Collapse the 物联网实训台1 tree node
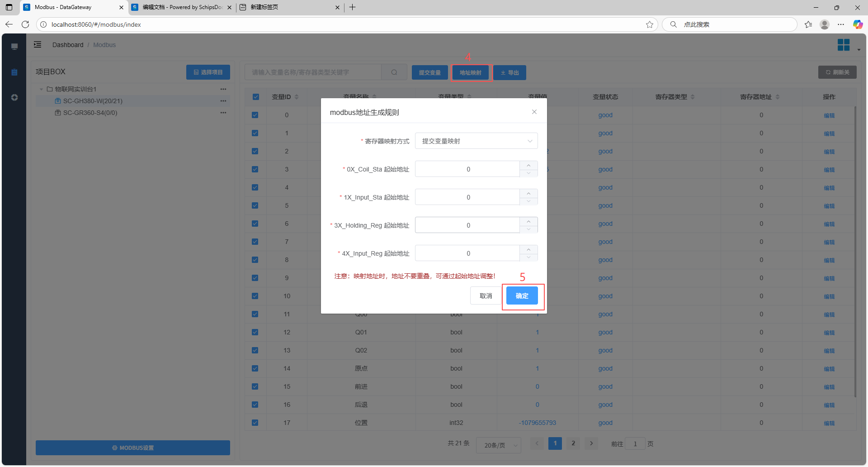 click(x=42, y=89)
